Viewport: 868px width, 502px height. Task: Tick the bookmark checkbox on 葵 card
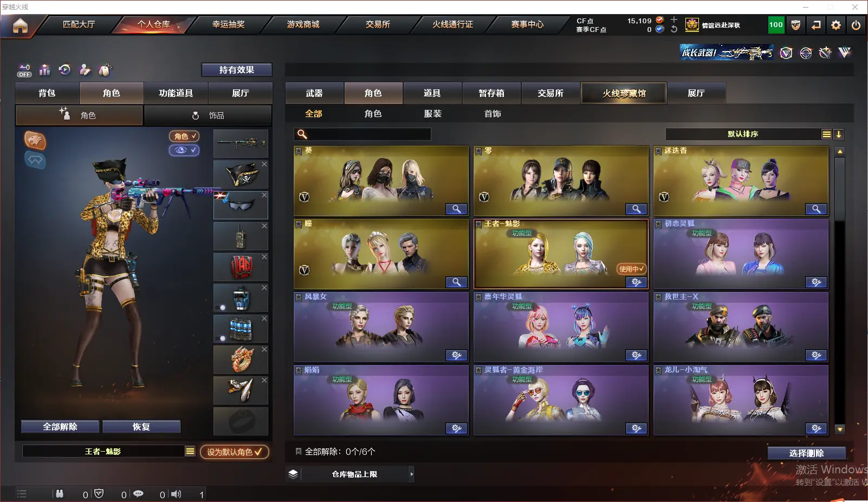tap(299, 151)
